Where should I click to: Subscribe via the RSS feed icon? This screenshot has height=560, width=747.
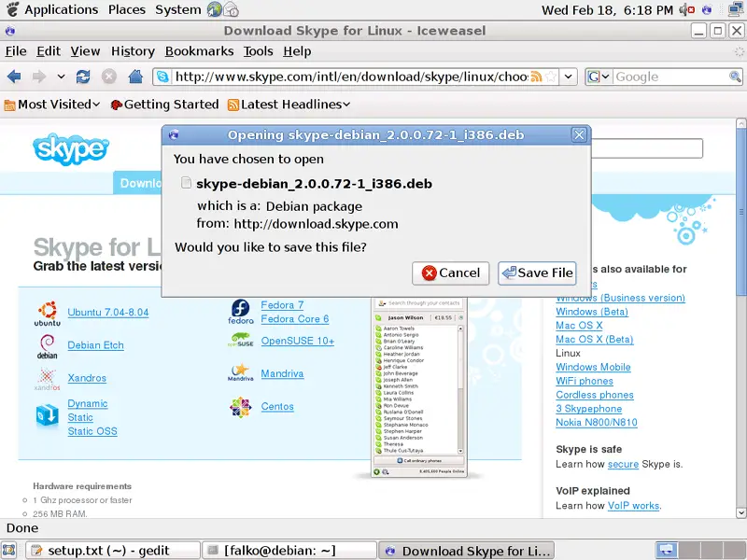point(536,77)
